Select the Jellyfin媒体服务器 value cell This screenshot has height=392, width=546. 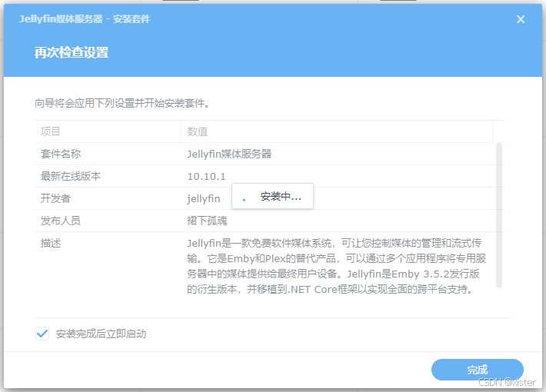(x=229, y=154)
